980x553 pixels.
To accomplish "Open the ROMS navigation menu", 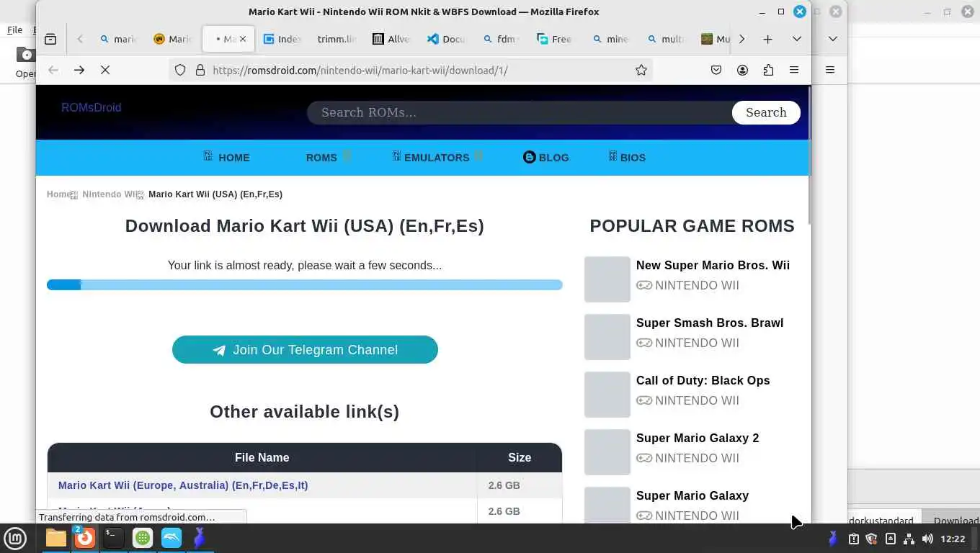I will [x=328, y=157].
